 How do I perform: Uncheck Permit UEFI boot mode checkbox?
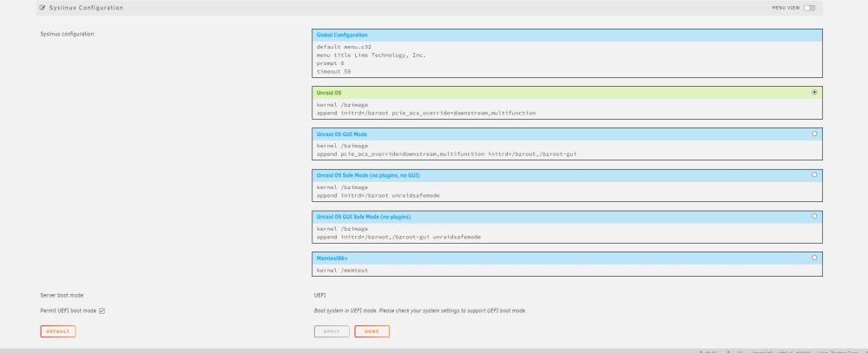click(102, 311)
